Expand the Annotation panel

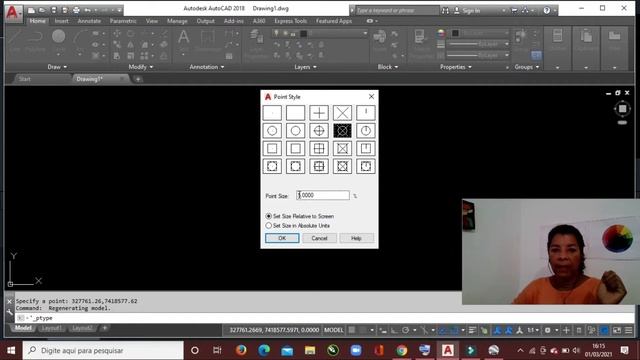coord(207,67)
